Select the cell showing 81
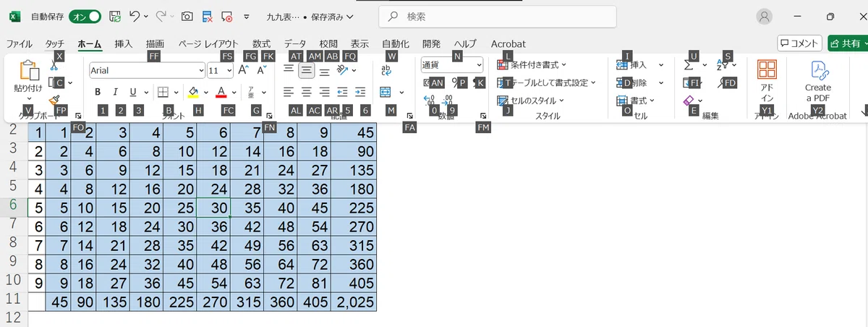The image size is (868, 327). point(314,283)
